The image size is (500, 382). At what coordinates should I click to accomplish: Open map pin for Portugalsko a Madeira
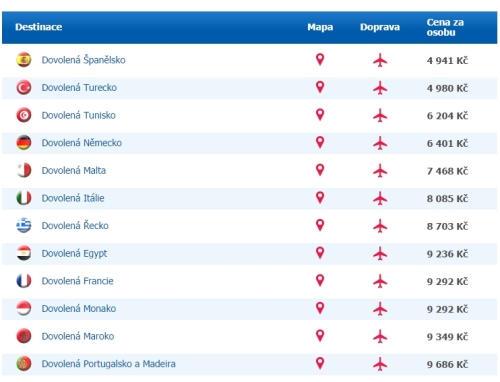pyautogui.click(x=320, y=363)
